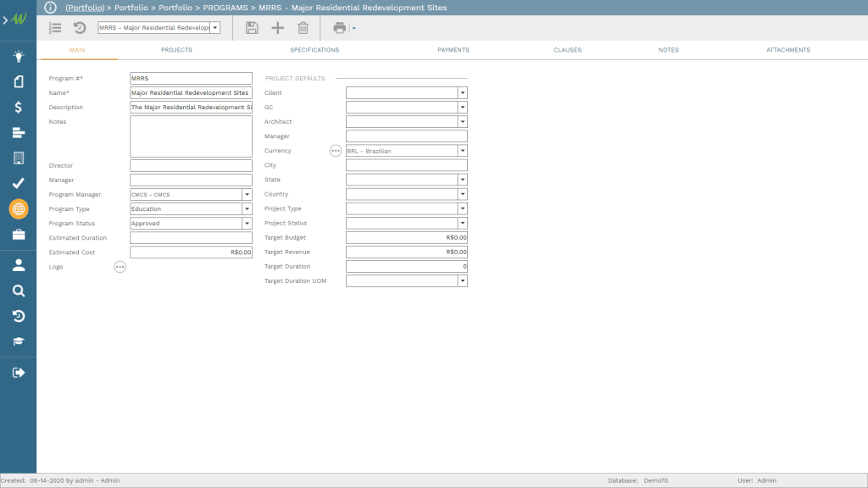Click the left Manager input field

tap(191, 180)
